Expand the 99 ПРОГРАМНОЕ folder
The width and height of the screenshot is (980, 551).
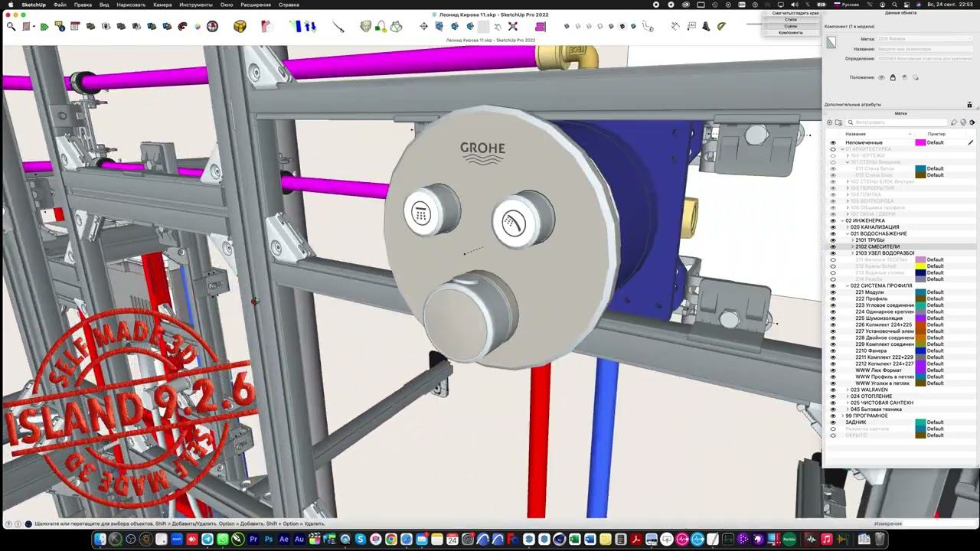click(x=842, y=416)
